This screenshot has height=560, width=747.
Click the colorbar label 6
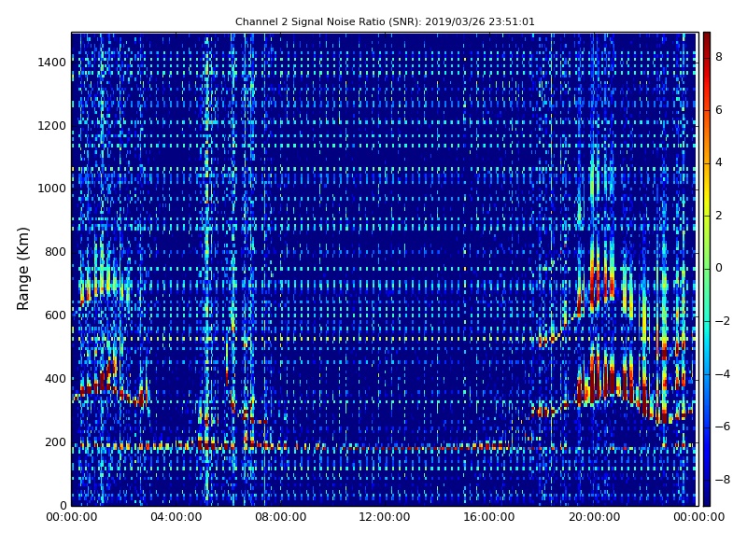pos(719,110)
